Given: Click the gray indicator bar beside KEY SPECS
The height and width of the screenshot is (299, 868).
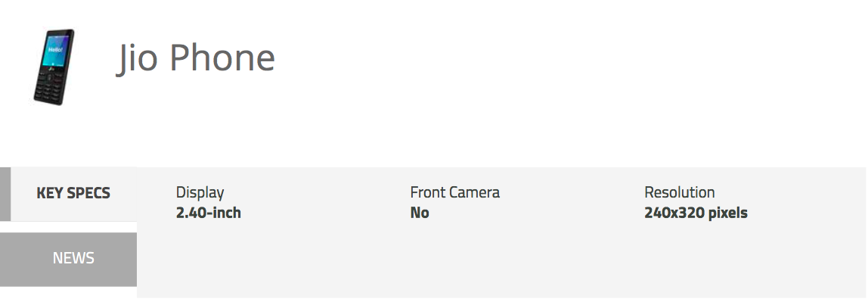Looking at the screenshot, I should tap(5, 194).
